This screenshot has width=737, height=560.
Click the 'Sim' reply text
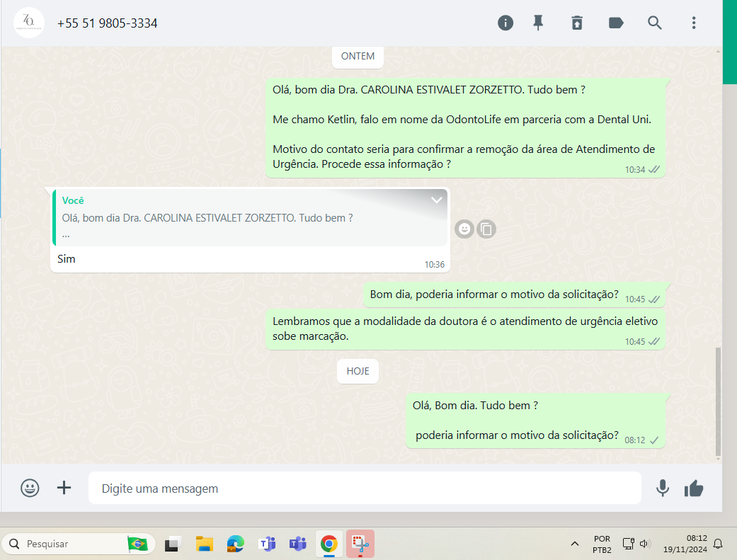pyautogui.click(x=67, y=259)
